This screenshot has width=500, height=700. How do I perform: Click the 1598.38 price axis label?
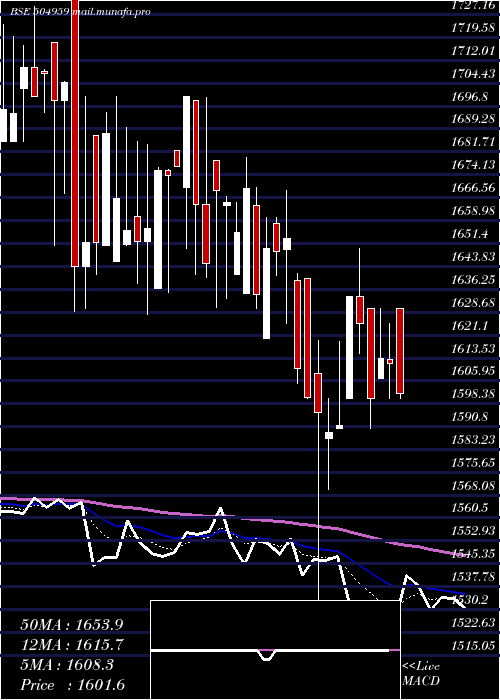pyautogui.click(x=473, y=393)
